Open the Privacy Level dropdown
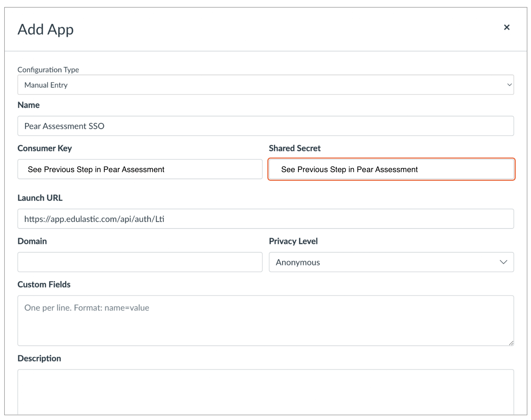The width and height of the screenshot is (531, 420). [x=391, y=262]
